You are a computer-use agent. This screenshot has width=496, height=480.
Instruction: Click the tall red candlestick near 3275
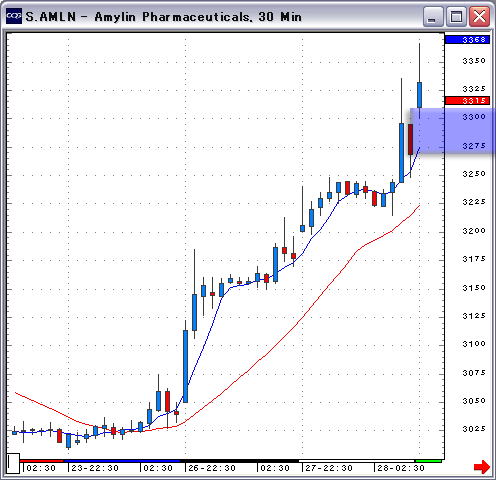coord(410,139)
